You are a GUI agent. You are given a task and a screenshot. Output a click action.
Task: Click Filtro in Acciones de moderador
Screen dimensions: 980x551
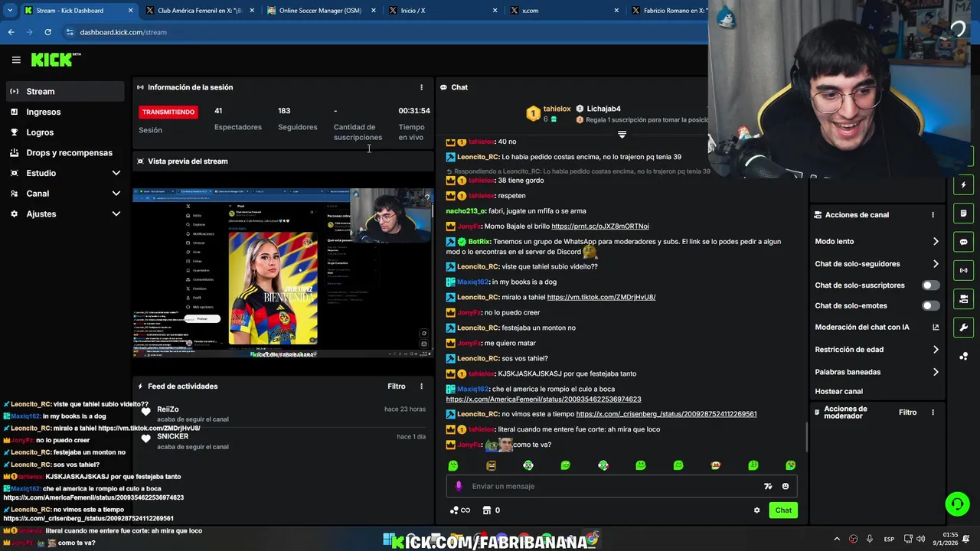tap(907, 412)
